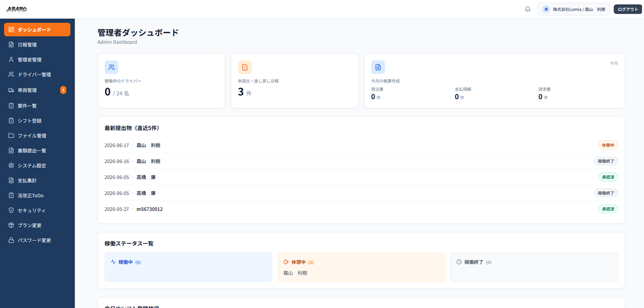Click the shield icon for セキュリティ
The width and height of the screenshot is (644, 308).
click(x=11, y=210)
